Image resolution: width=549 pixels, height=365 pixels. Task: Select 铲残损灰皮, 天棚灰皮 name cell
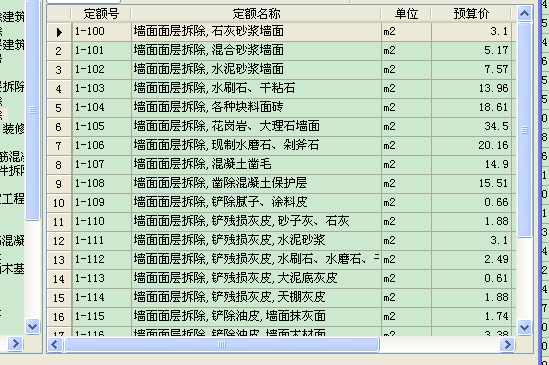point(257,297)
